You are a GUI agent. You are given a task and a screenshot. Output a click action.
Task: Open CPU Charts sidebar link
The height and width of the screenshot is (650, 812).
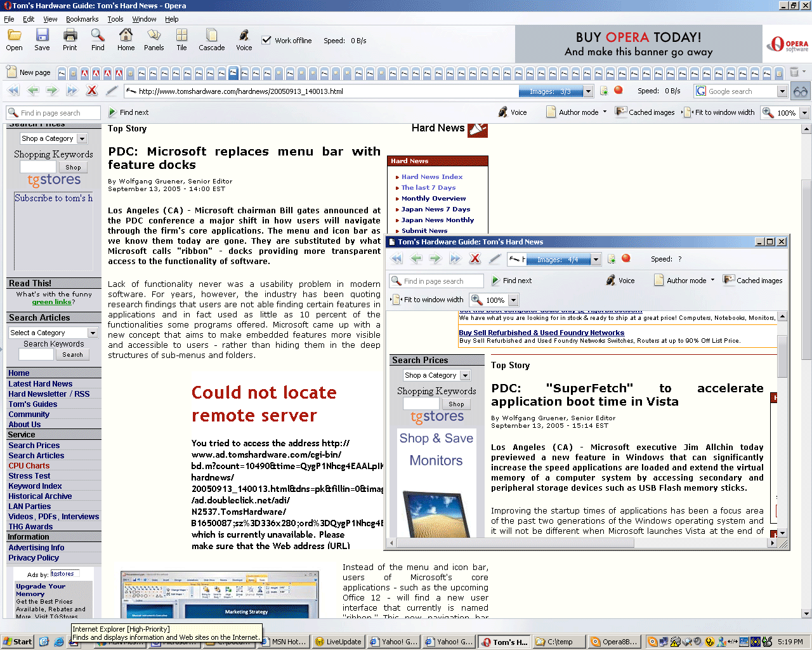point(29,465)
